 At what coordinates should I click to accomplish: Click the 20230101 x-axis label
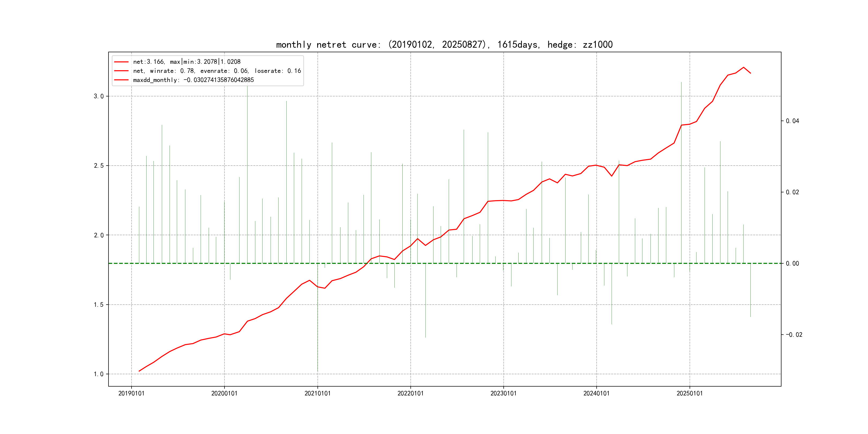pos(503,394)
